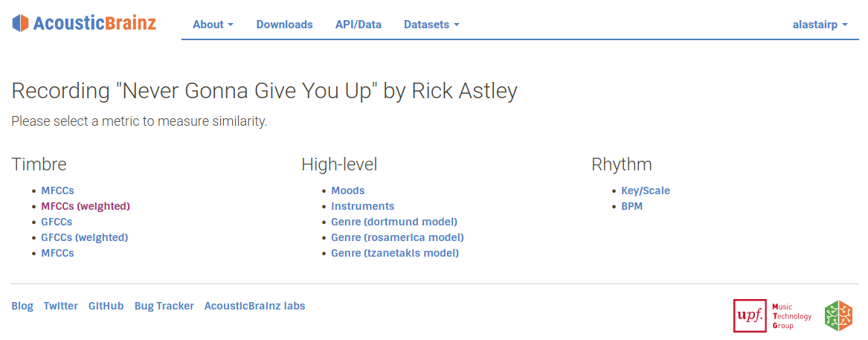Open the API/Data nav item
The height and width of the screenshot is (340, 868).
pos(359,25)
